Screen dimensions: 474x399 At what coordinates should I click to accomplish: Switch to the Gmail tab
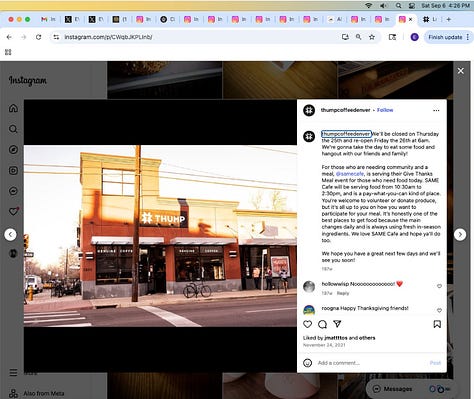tap(48, 20)
